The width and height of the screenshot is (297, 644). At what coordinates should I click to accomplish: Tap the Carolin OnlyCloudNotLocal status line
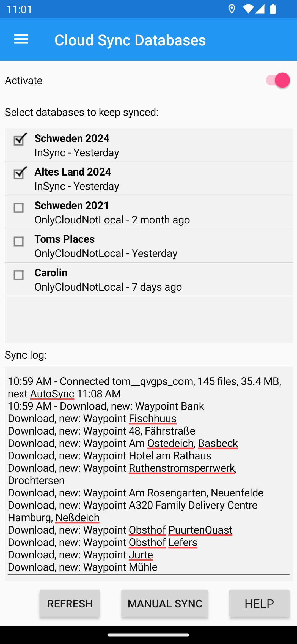point(108,287)
